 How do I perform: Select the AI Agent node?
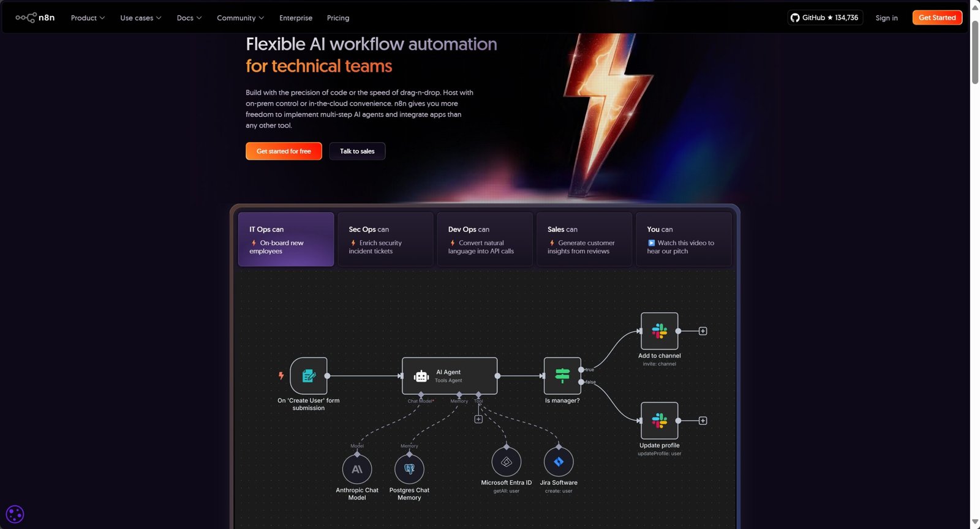point(450,376)
